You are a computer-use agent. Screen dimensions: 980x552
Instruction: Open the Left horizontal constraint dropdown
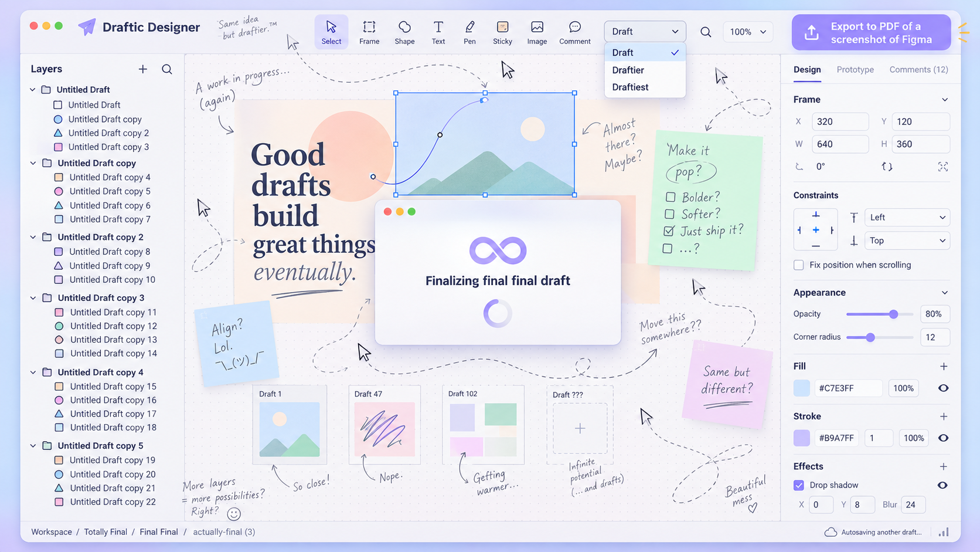pos(907,218)
